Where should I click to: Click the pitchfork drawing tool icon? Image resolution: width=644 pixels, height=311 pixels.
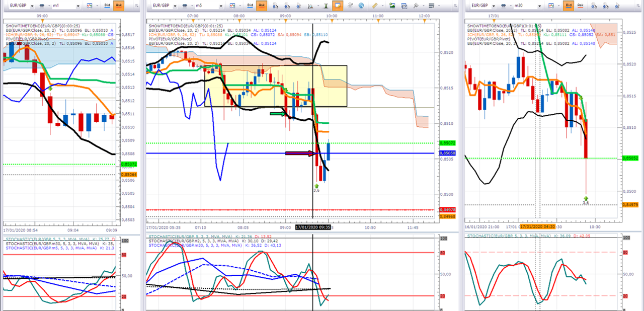[x=416, y=6]
